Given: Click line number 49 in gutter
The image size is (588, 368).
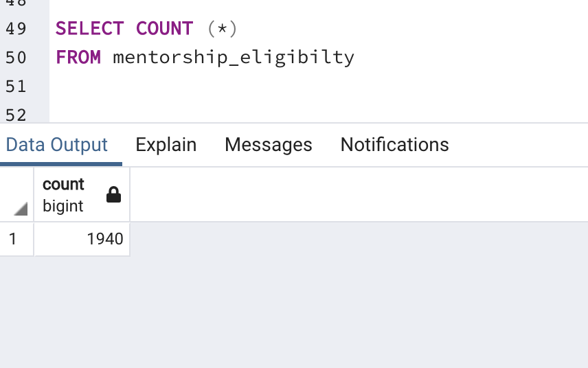Looking at the screenshot, I should pyautogui.click(x=16, y=29).
